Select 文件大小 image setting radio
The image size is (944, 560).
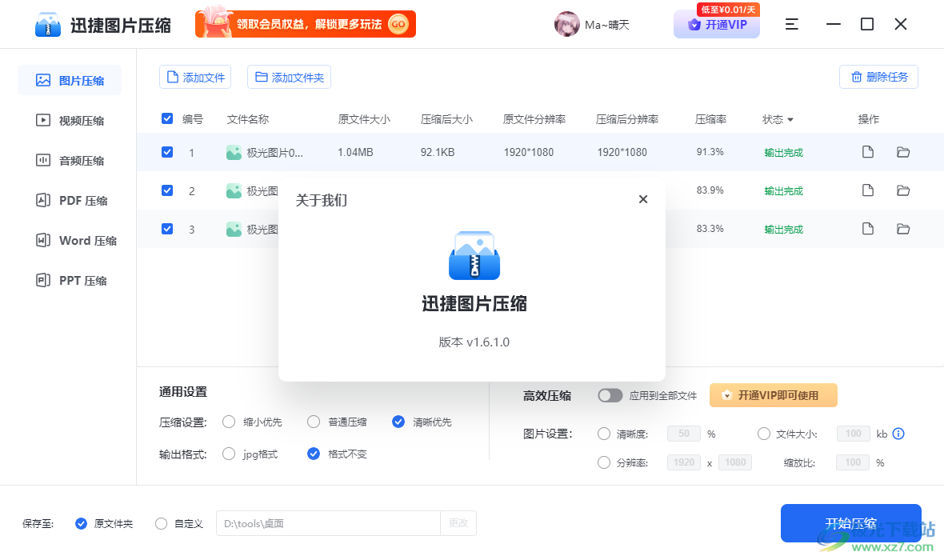point(764,434)
